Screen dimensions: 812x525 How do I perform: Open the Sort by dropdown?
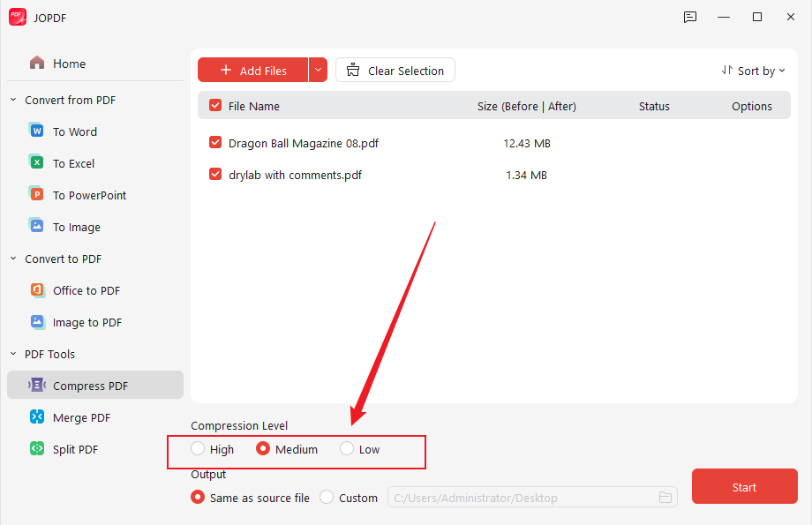pos(754,70)
